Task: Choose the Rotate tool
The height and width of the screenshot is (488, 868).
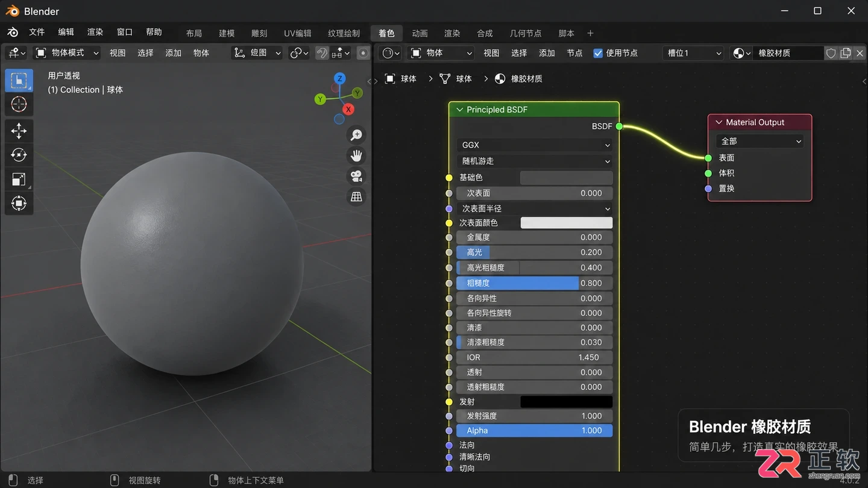Action: point(19,155)
